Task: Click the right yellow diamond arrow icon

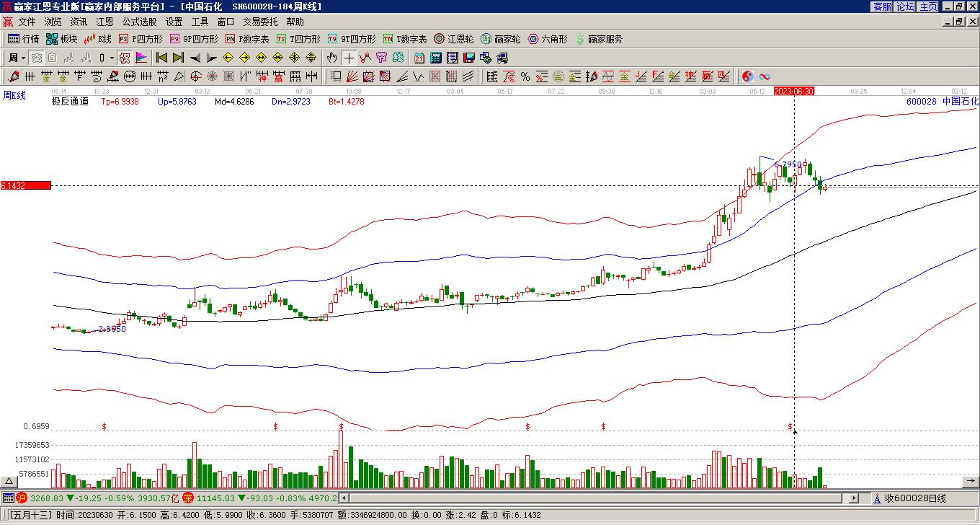Action: click(x=245, y=58)
